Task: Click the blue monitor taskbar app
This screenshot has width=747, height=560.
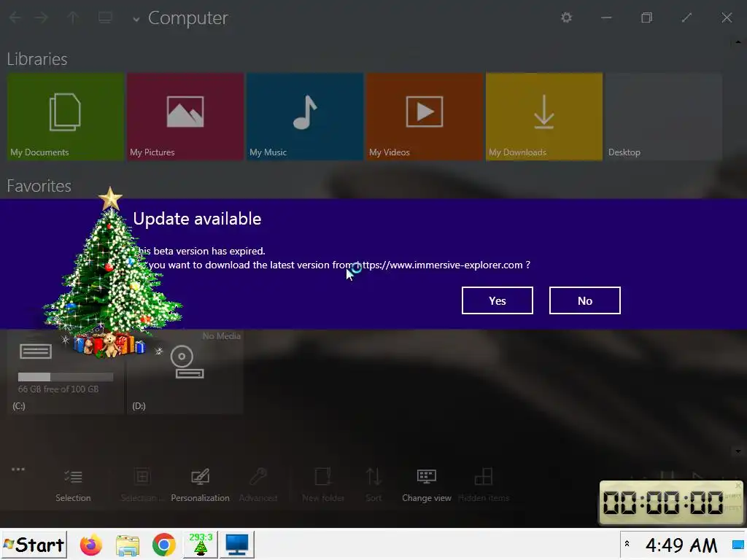Action: [x=237, y=545]
